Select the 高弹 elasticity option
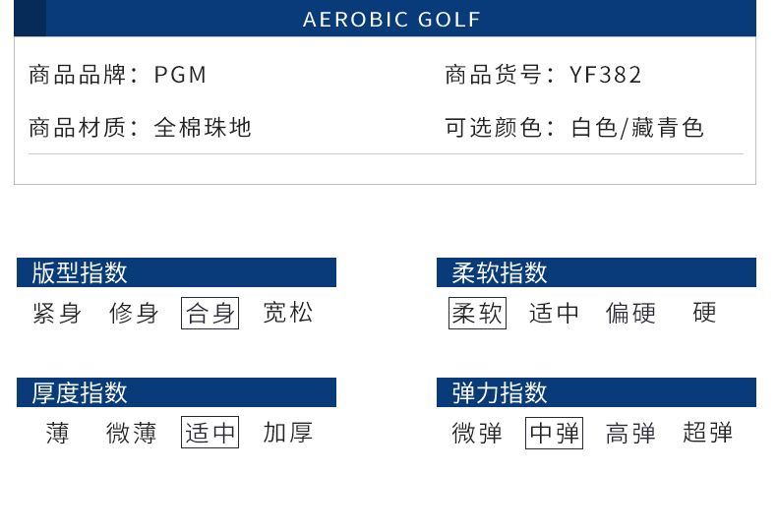 [630, 433]
